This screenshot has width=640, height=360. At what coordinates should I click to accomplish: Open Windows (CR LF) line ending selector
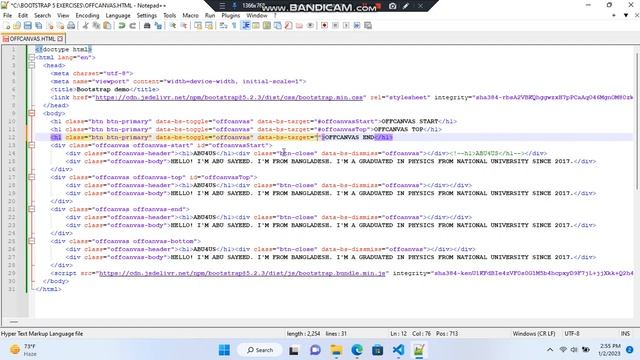534,333
